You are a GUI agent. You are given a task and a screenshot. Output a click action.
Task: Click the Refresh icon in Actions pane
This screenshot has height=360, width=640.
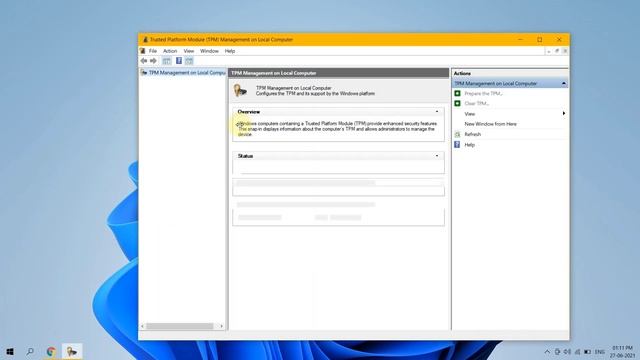457,134
